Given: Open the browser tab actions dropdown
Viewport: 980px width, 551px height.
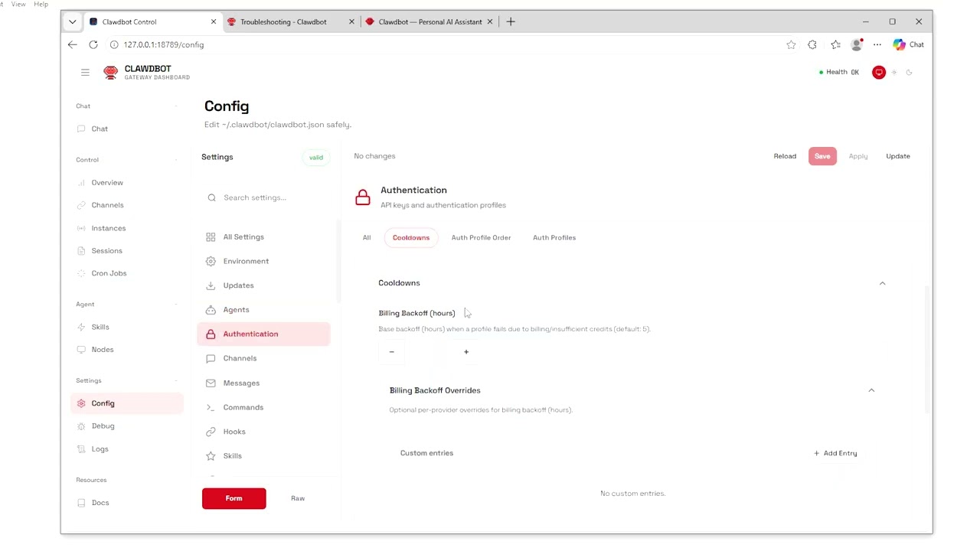Looking at the screenshot, I should 72,21.
